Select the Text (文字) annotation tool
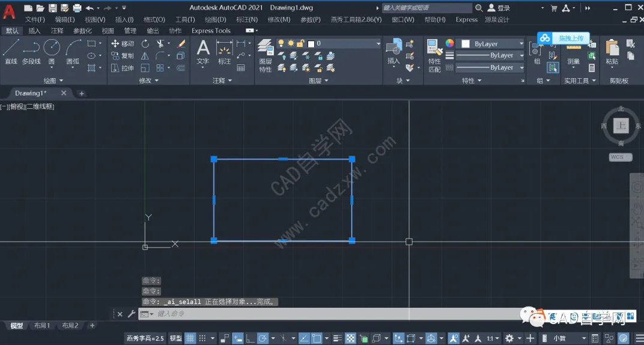 click(203, 52)
